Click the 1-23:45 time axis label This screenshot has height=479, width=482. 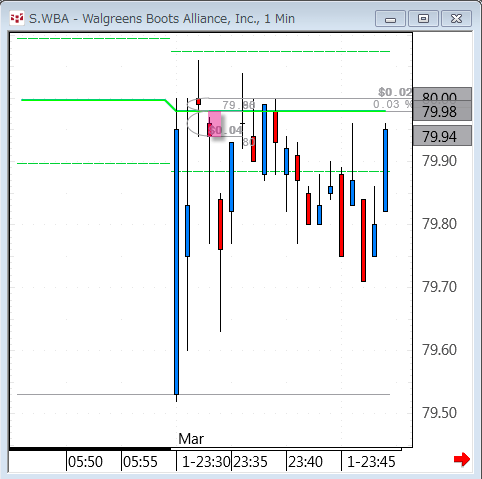(371, 462)
